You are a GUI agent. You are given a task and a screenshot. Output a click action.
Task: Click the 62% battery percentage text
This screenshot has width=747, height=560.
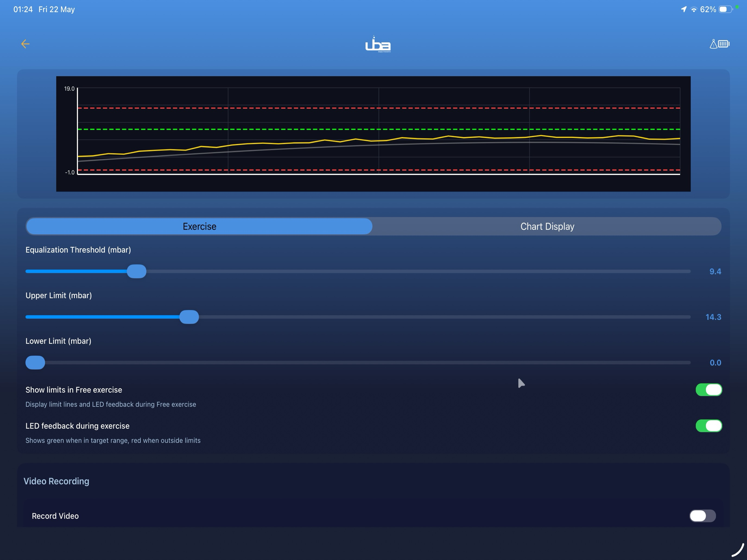point(708,9)
